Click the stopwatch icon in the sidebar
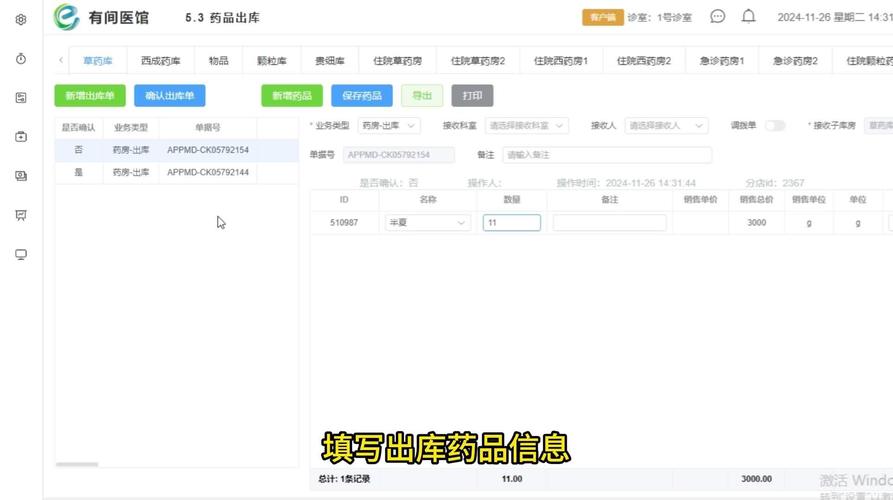The width and height of the screenshot is (893, 500). [x=21, y=59]
